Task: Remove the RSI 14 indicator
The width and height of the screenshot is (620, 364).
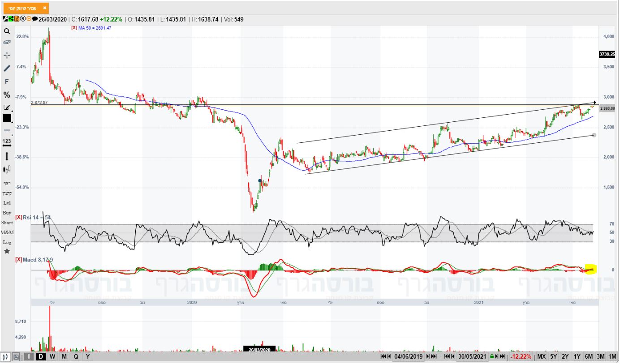Action: coord(18,218)
